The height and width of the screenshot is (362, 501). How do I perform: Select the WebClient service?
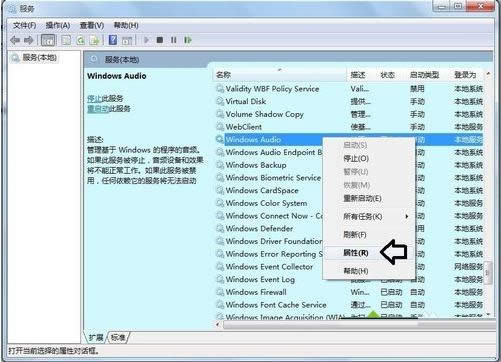coord(349,127)
